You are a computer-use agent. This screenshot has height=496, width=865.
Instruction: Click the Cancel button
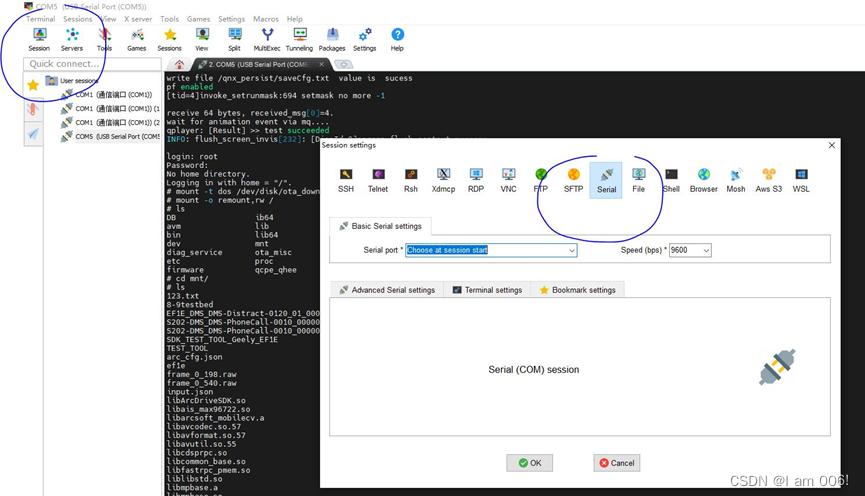coord(617,463)
